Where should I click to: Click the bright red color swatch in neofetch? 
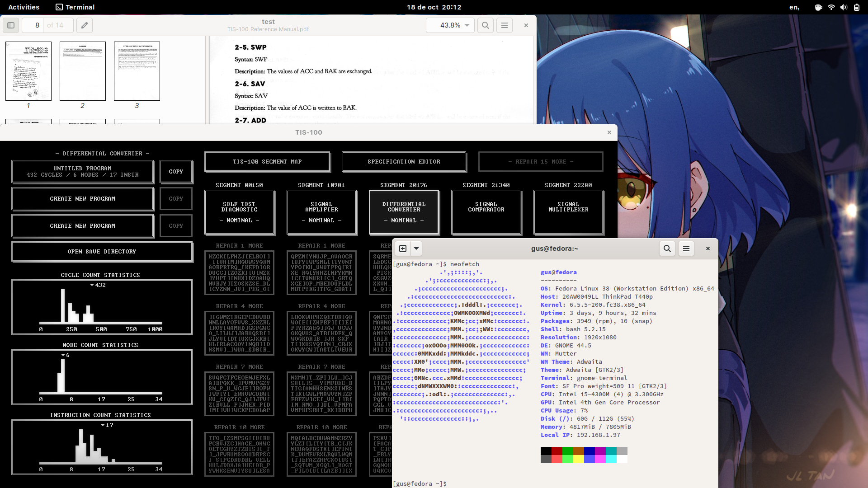click(x=557, y=459)
